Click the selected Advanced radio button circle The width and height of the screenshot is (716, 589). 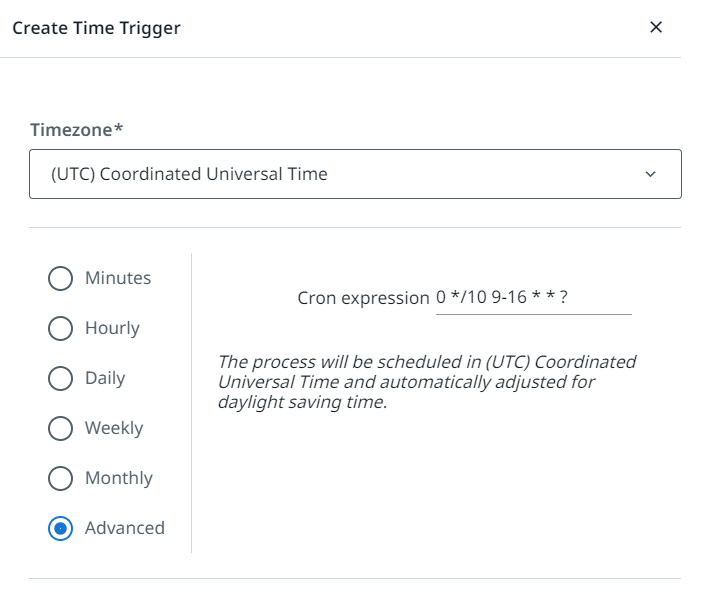pyautogui.click(x=60, y=528)
